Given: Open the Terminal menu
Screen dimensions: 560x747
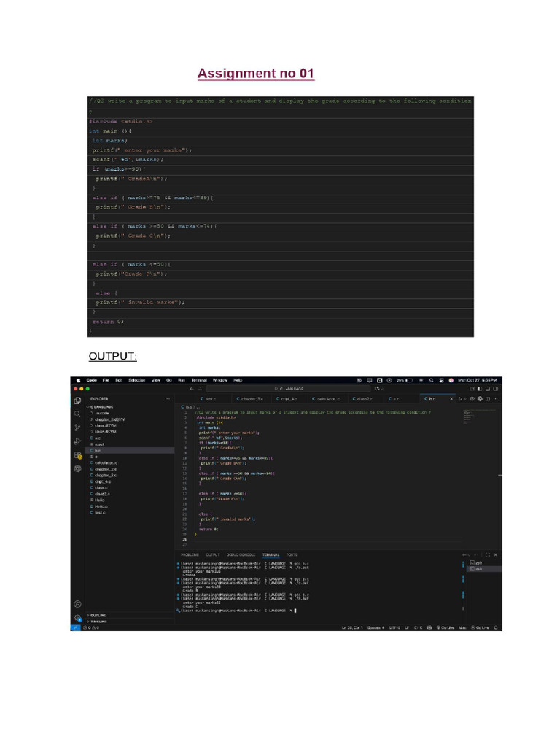Looking at the screenshot, I should tap(199, 380).
